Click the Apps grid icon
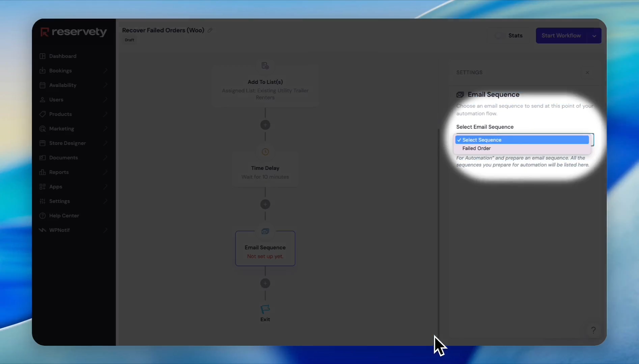The image size is (639, 364). click(43, 186)
